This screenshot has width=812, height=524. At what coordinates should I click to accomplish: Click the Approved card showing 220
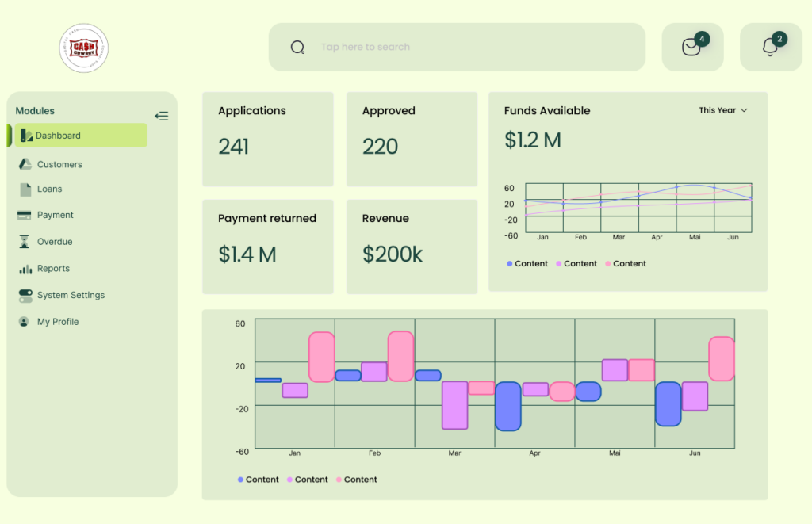412,140
